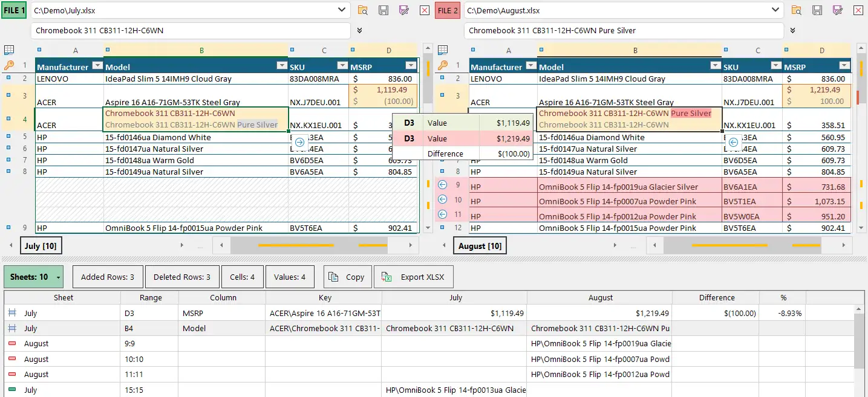Copy August row 5 value to the left
The width and height of the screenshot is (868, 397).
[733, 143]
